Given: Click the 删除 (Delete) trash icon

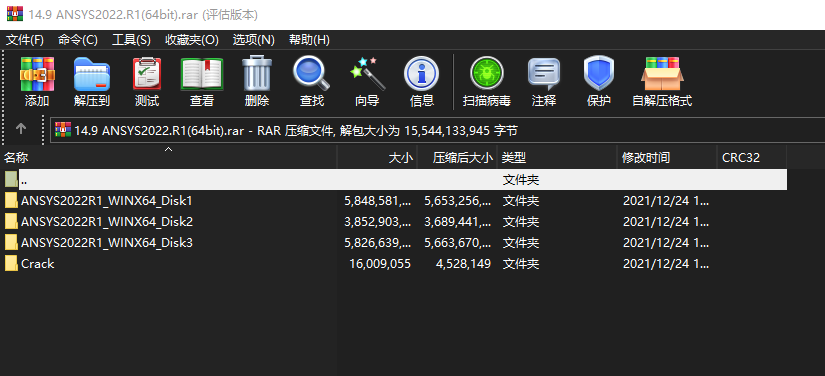Looking at the screenshot, I should click(257, 74).
